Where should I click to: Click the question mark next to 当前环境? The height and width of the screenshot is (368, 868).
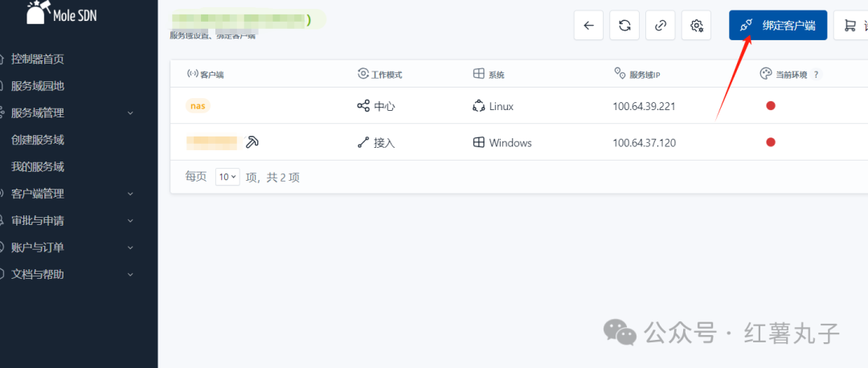point(816,75)
